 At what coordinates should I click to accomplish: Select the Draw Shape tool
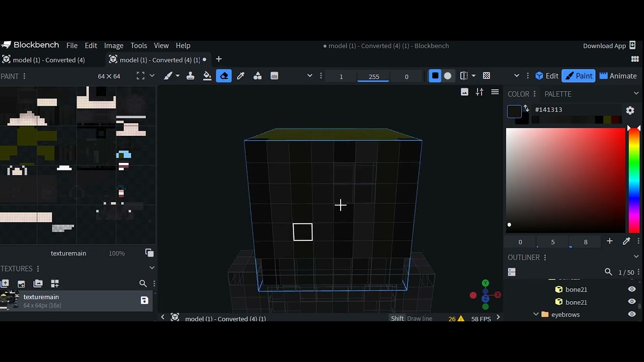coord(257,76)
